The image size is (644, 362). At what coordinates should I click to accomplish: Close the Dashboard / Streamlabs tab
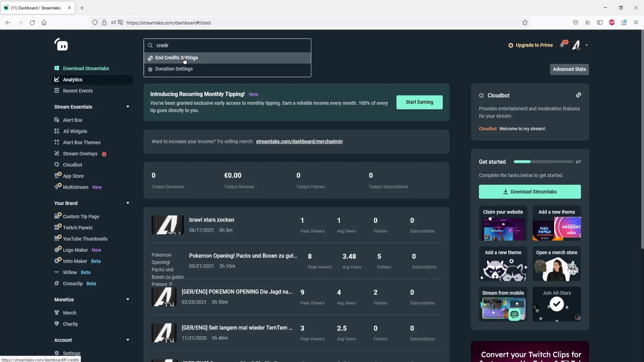pos(69,8)
